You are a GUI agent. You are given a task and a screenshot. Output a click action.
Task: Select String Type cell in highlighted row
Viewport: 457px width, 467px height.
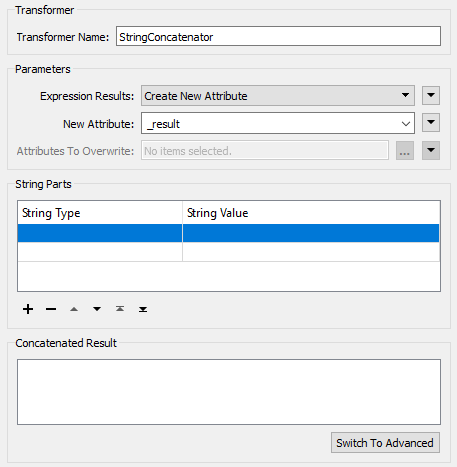(x=100, y=233)
